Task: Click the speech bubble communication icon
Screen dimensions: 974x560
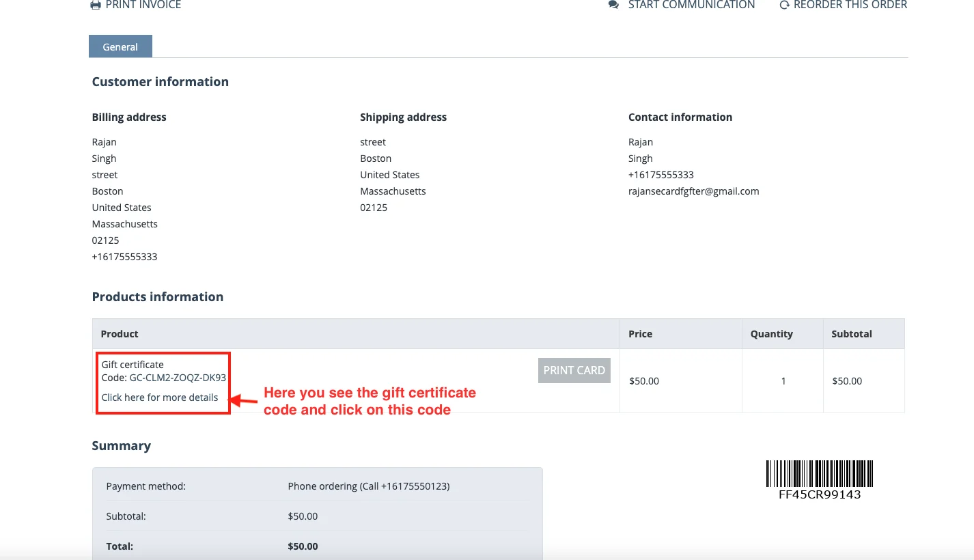Action: click(x=613, y=5)
